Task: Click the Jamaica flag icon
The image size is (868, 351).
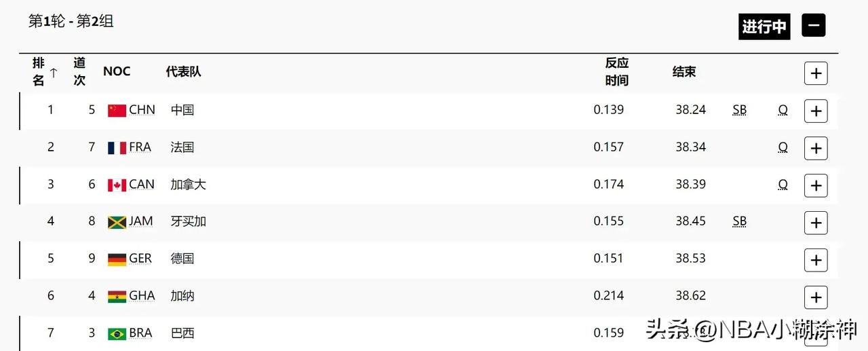Action: pyautogui.click(x=117, y=222)
